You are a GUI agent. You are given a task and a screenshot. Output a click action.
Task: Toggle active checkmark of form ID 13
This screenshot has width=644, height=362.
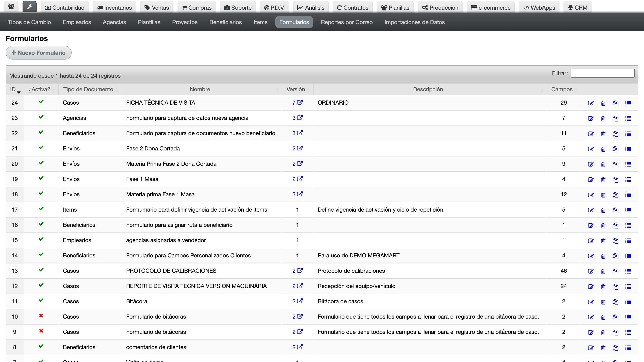(41, 269)
